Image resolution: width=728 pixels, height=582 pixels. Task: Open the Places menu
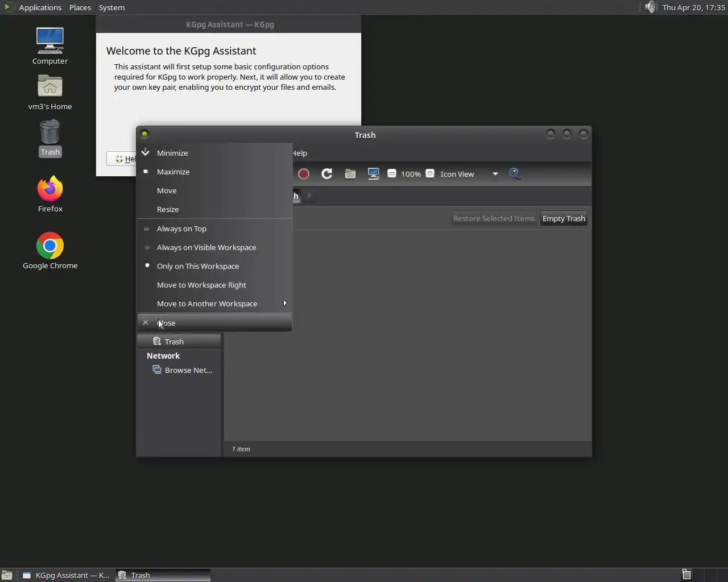click(80, 7)
